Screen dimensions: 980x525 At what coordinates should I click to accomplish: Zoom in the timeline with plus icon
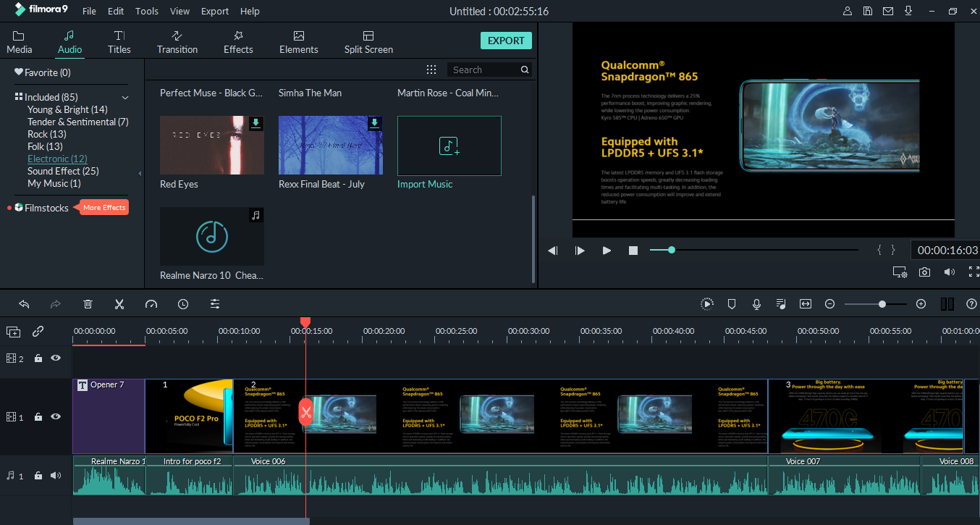click(x=921, y=304)
